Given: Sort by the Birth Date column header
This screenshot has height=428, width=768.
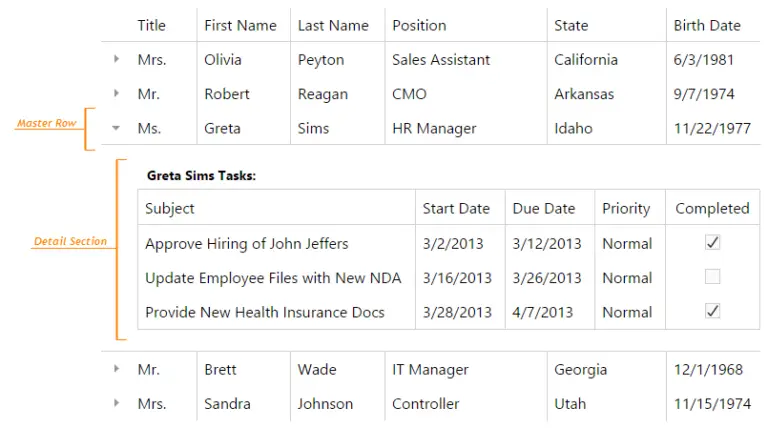Looking at the screenshot, I should (707, 25).
